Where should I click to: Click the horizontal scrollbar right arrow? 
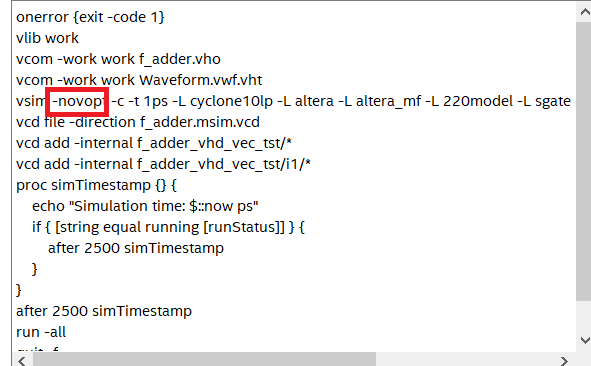(x=564, y=361)
